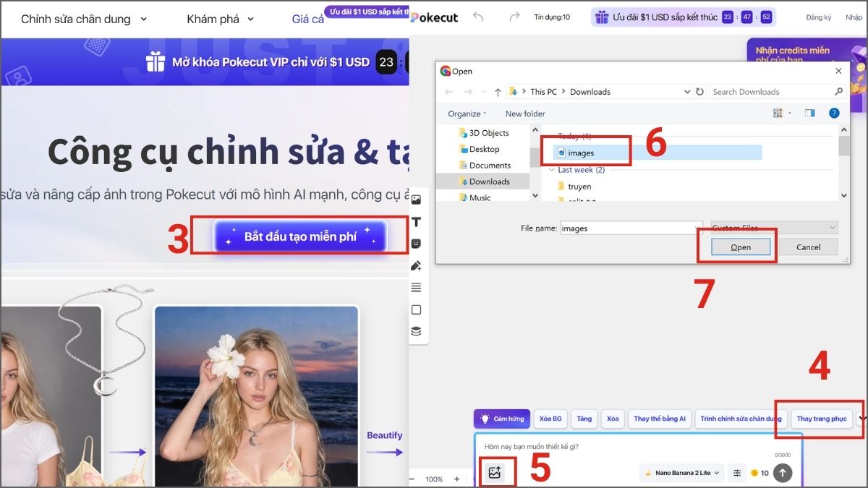Select the Trình chỉnh sửa chân dung tab
Screen dimensions: 868x488
(741, 419)
